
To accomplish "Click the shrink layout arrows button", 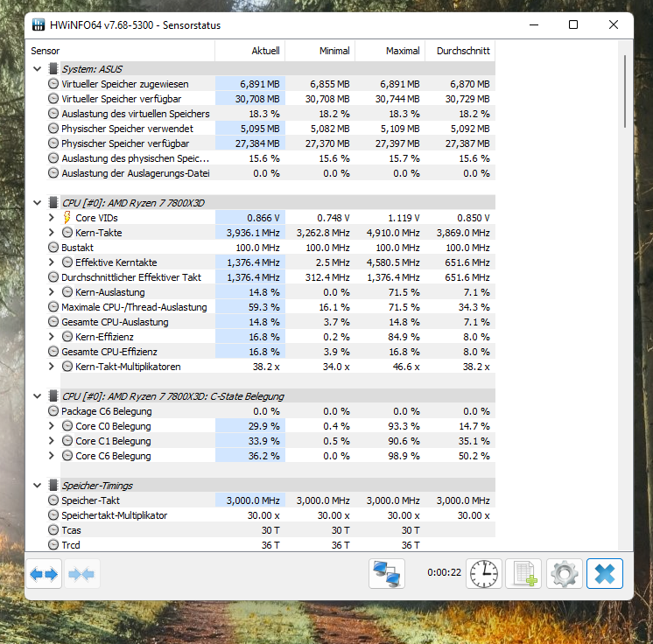I will click(81, 574).
